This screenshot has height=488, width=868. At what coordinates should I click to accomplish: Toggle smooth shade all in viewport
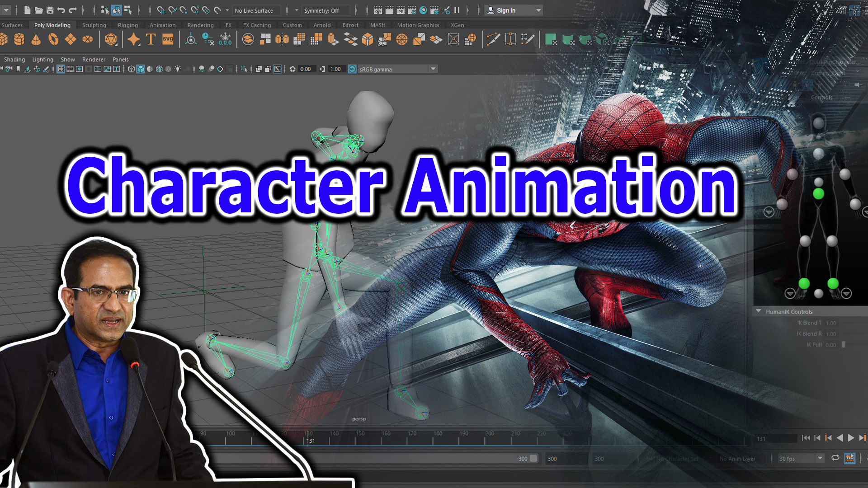pyautogui.click(x=141, y=69)
